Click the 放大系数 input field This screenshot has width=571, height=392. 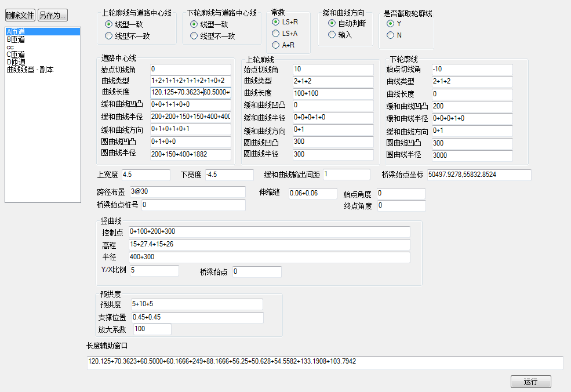click(x=152, y=329)
